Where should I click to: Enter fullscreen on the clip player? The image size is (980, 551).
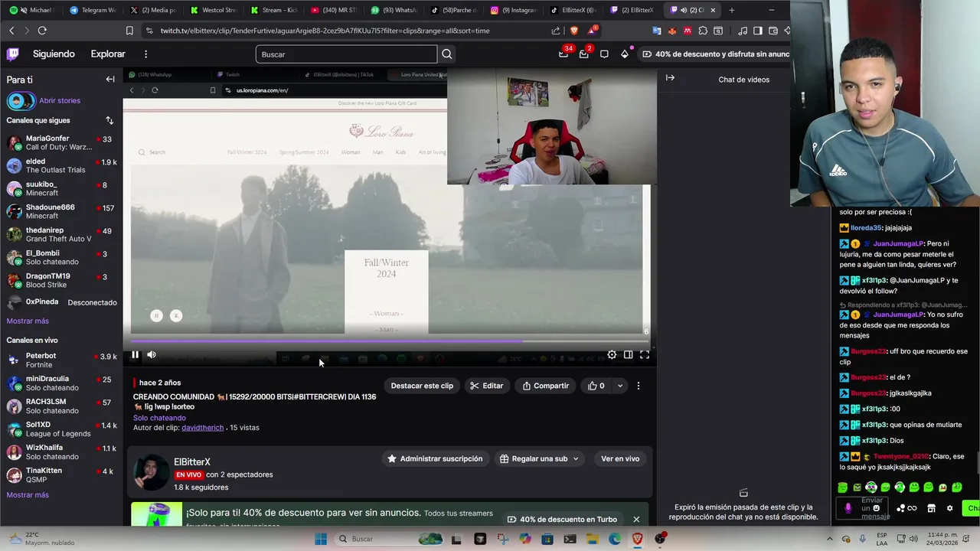click(x=645, y=354)
